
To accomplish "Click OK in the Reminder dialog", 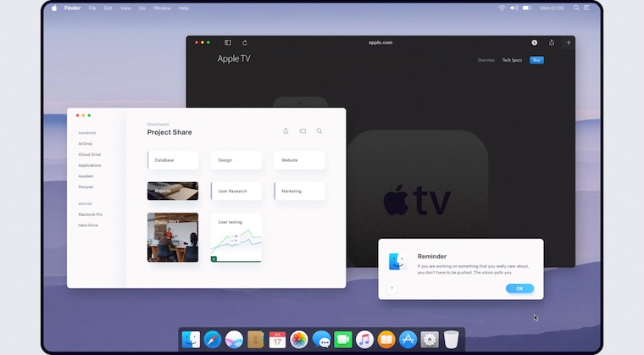I will pyautogui.click(x=519, y=288).
